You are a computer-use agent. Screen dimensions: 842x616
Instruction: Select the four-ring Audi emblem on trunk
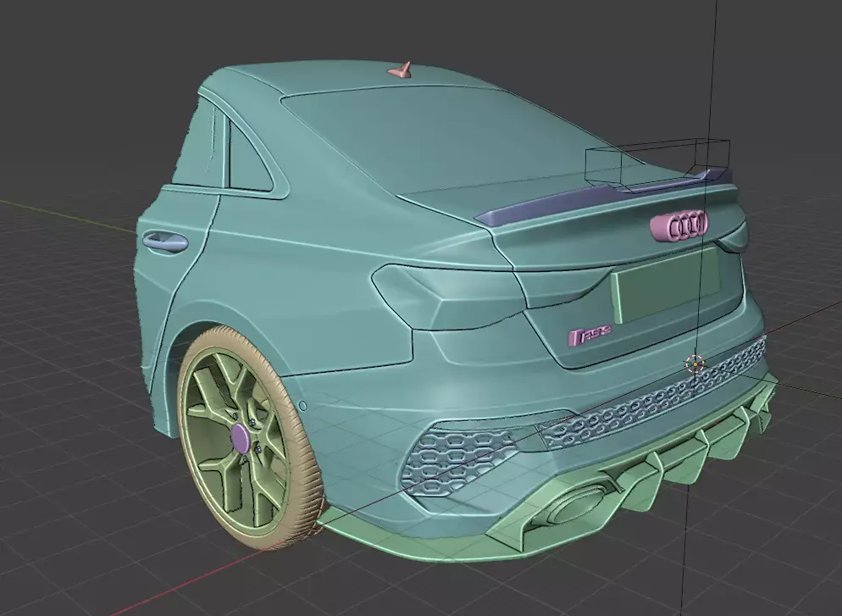[x=679, y=225]
